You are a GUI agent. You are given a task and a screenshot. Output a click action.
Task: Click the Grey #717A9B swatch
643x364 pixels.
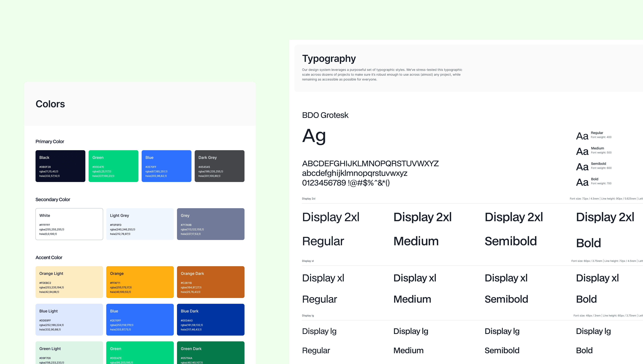pos(211,224)
